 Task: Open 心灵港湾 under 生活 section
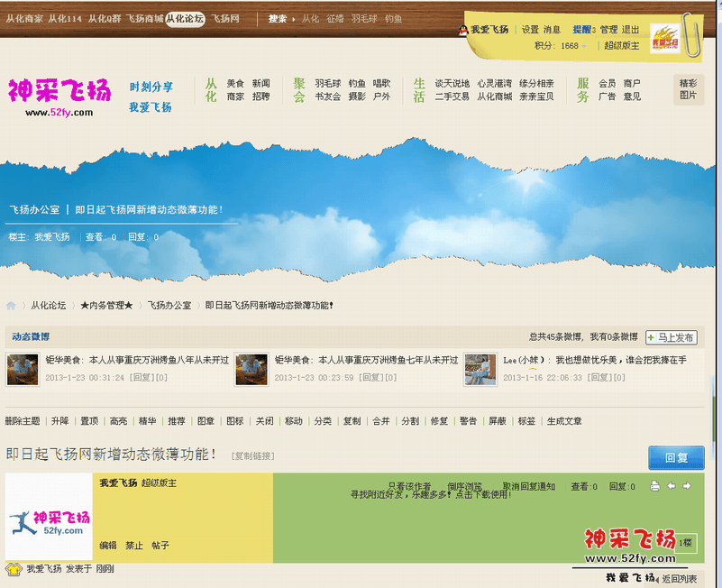[495, 83]
